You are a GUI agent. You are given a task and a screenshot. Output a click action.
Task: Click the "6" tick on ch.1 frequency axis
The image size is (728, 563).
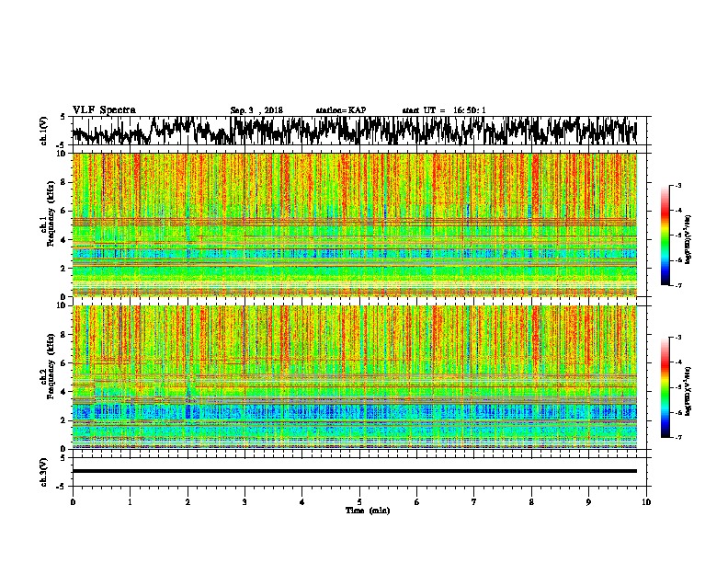coord(65,211)
